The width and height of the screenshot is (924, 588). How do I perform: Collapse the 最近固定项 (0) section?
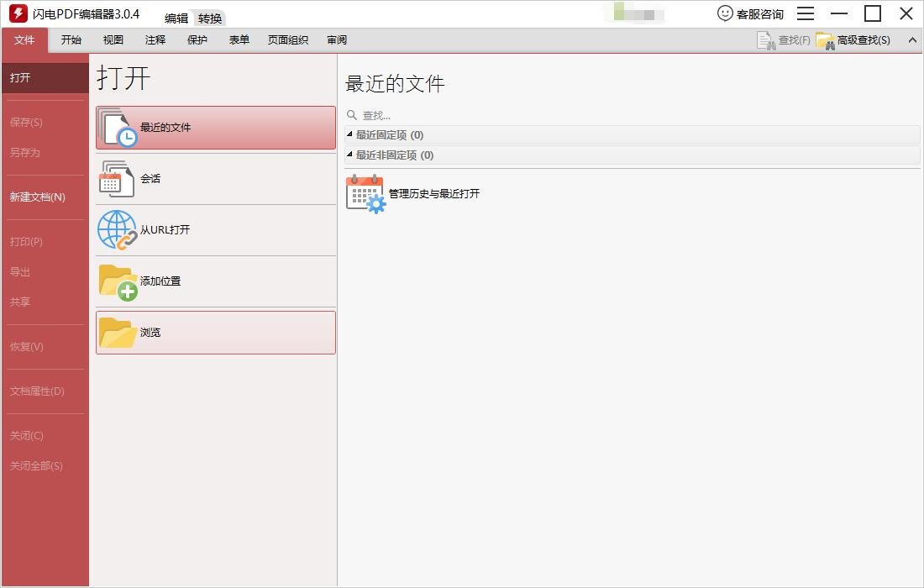click(x=349, y=134)
